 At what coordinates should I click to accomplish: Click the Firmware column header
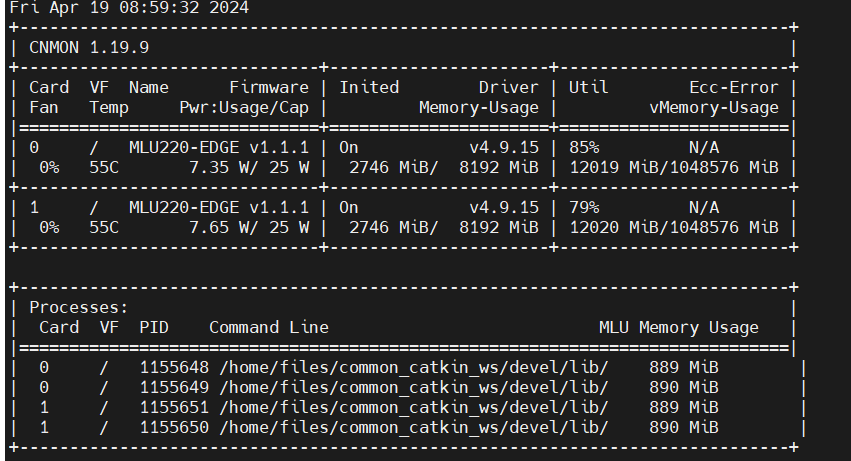[x=269, y=87]
